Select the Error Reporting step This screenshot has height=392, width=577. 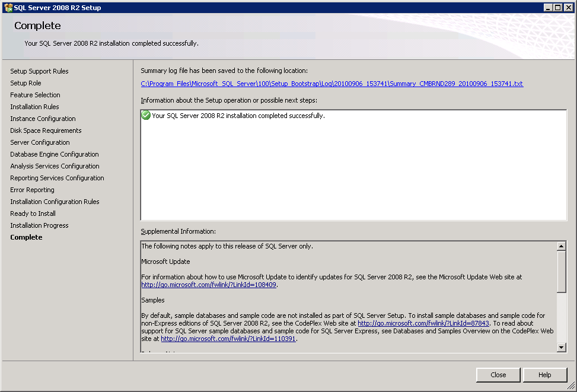(33, 190)
